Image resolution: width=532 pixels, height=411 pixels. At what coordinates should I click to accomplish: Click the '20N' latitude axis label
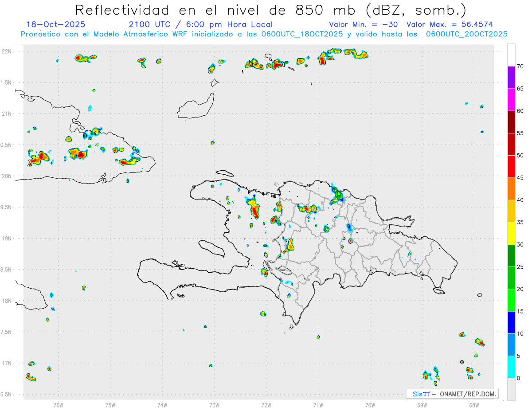(x=8, y=176)
